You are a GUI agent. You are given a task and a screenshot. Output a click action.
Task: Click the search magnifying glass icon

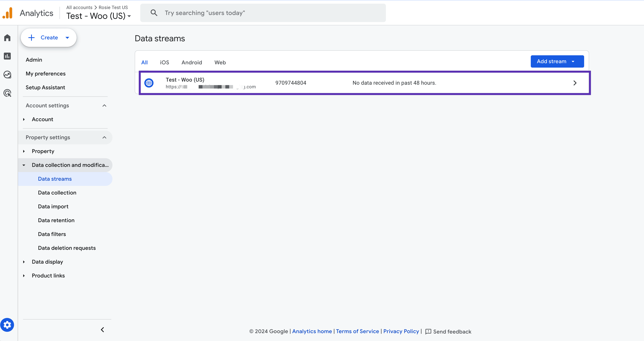(154, 12)
